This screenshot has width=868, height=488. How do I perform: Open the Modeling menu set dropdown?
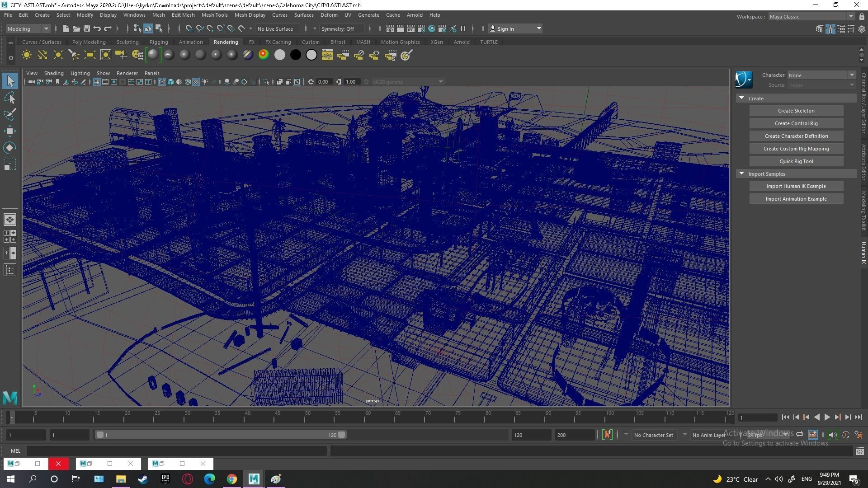[x=28, y=28]
